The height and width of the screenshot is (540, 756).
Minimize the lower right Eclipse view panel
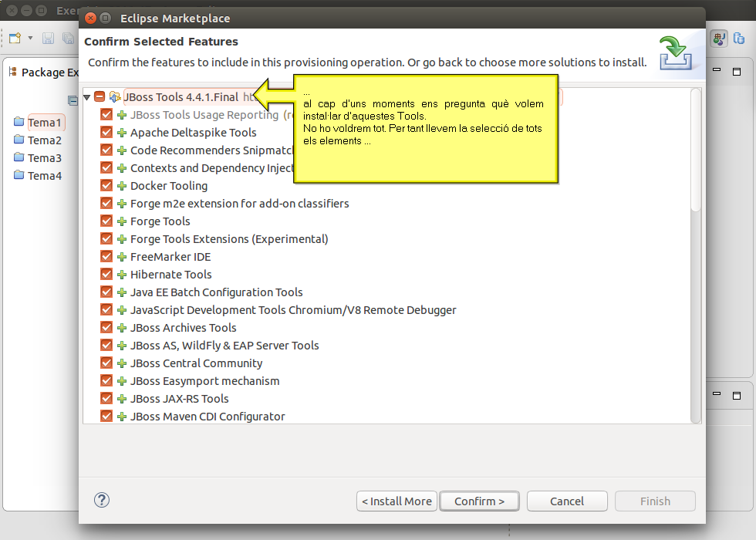tap(717, 394)
